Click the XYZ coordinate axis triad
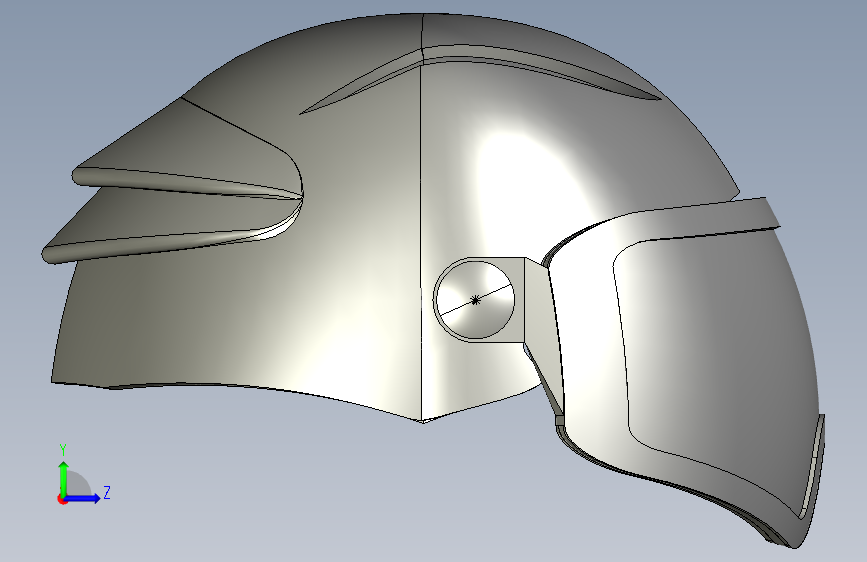 coord(83,475)
